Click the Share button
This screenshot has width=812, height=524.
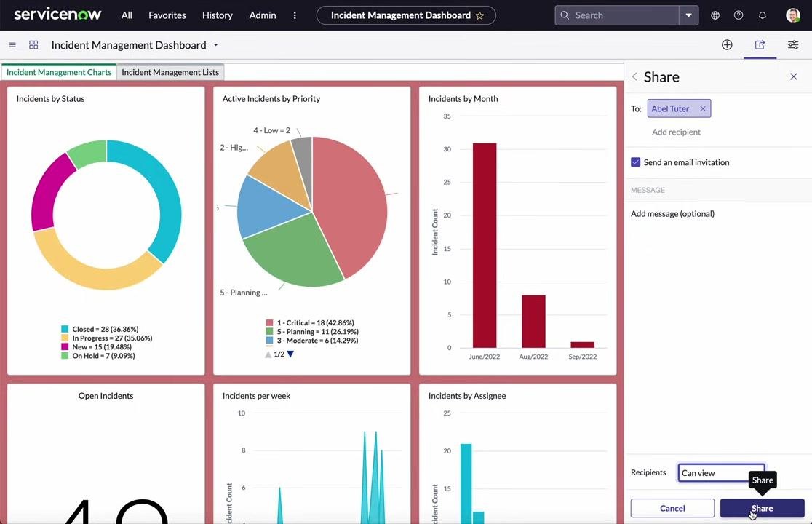tap(762, 509)
